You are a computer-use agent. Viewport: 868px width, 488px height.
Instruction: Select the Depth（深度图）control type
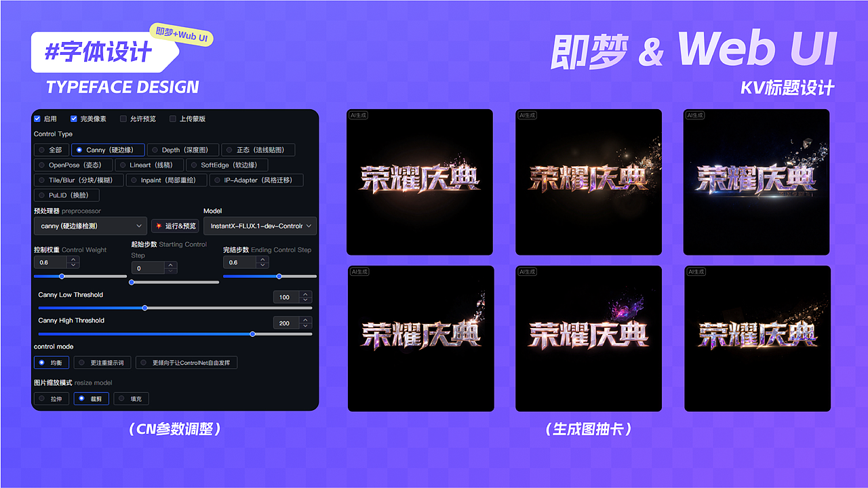183,150
